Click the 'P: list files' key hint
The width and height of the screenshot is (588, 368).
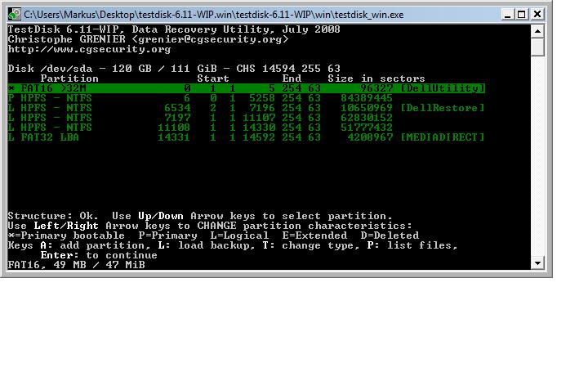[412, 245]
